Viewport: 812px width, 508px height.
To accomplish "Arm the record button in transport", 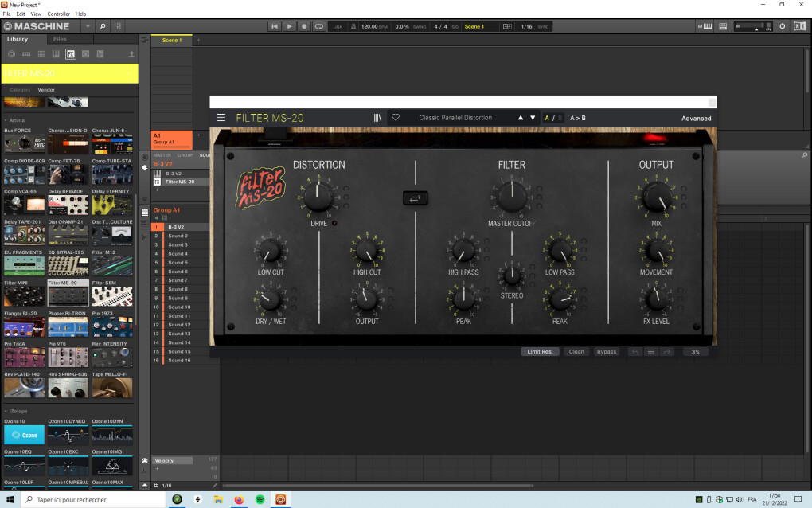I will (304, 26).
